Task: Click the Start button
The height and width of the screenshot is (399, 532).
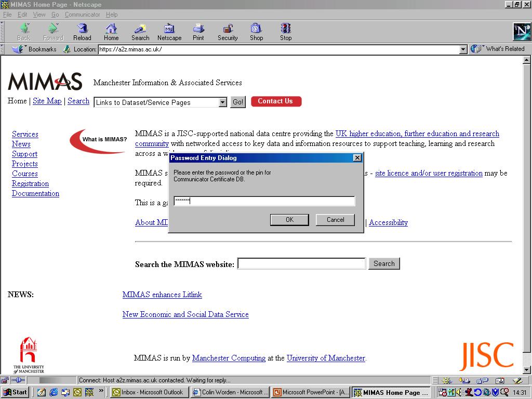Action: tap(15, 392)
